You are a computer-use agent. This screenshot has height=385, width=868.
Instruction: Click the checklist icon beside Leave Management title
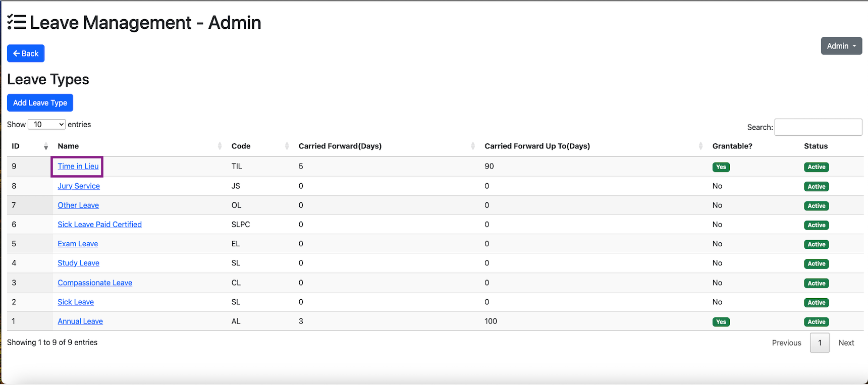16,22
